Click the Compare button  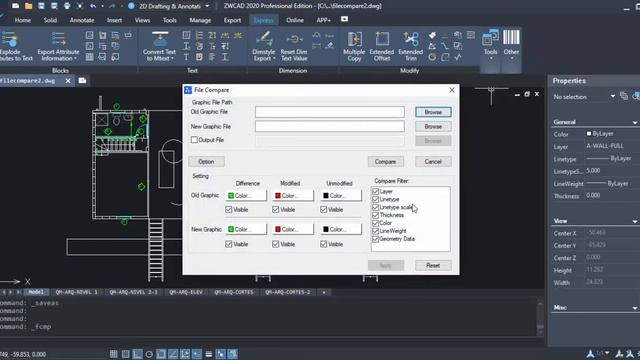385,162
